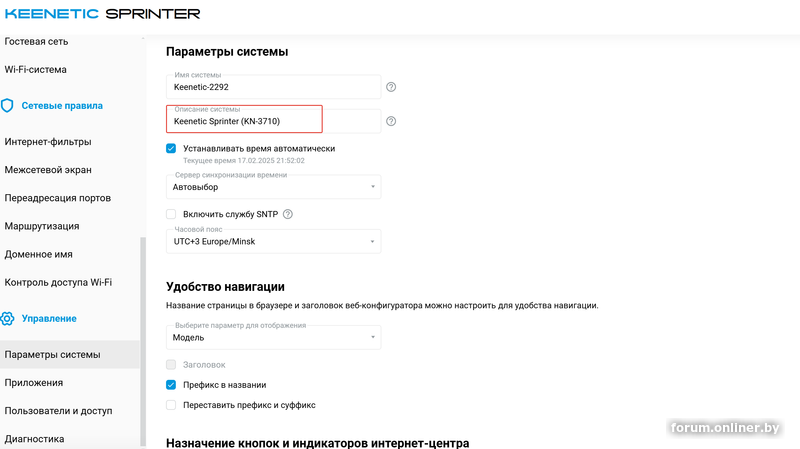Image resolution: width=800 pixels, height=449 pixels.
Task: Click the help icon beside system description field
Action: 391,121
